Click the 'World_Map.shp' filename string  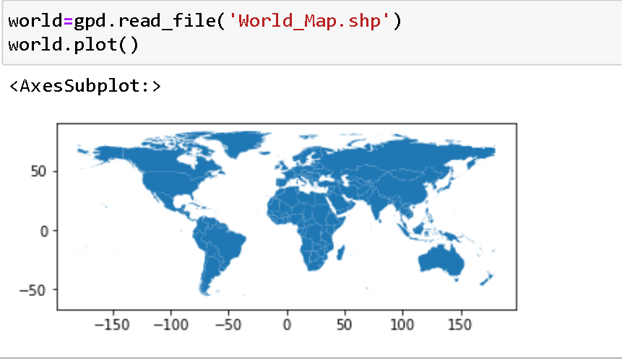pyautogui.click(x=309, y=21)
